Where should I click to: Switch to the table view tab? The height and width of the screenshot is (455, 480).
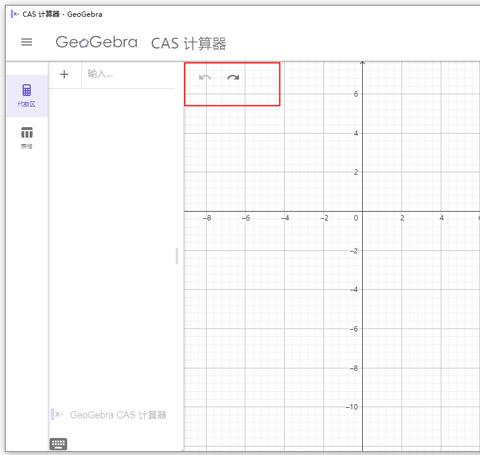coord(27,138)
